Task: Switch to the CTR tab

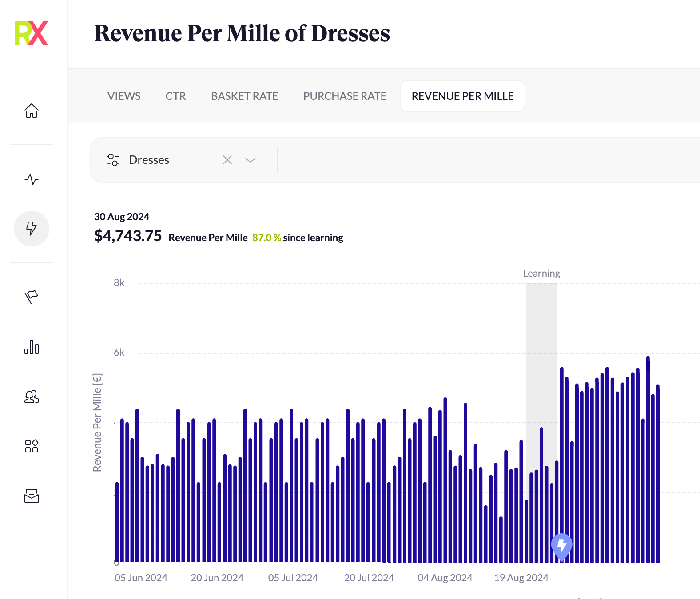Action: tap(176, 96)
